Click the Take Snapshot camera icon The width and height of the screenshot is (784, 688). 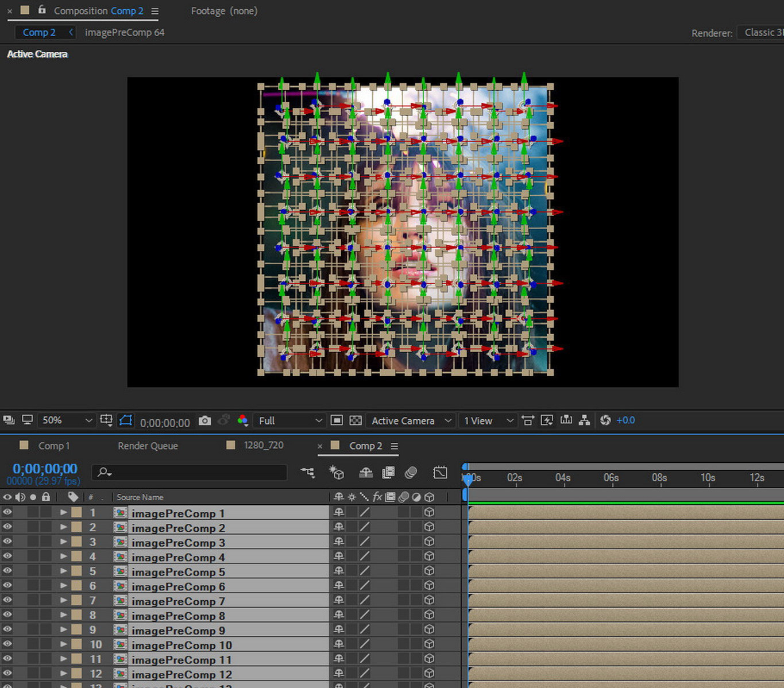(x=204, y=421)
